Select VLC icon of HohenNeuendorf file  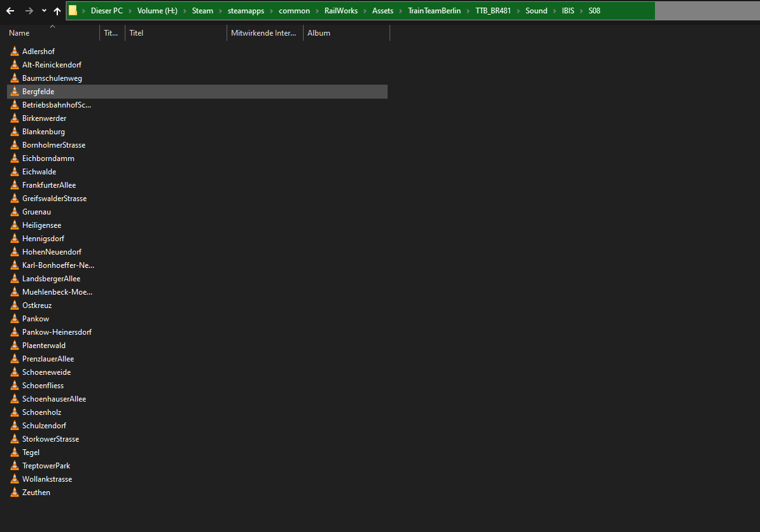(15, 251)
